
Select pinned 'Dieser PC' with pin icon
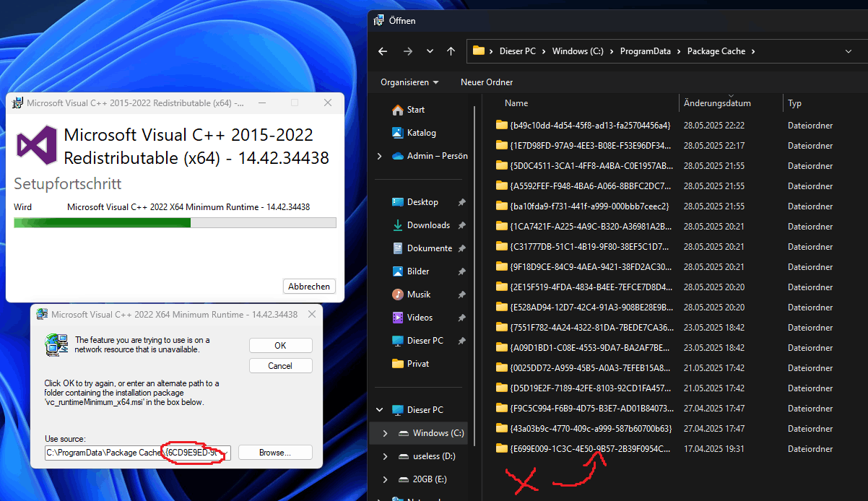coord(425,341)
